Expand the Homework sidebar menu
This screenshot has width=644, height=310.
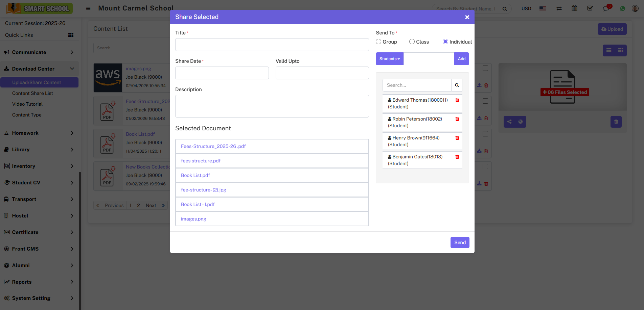click(x=39, y=133)
